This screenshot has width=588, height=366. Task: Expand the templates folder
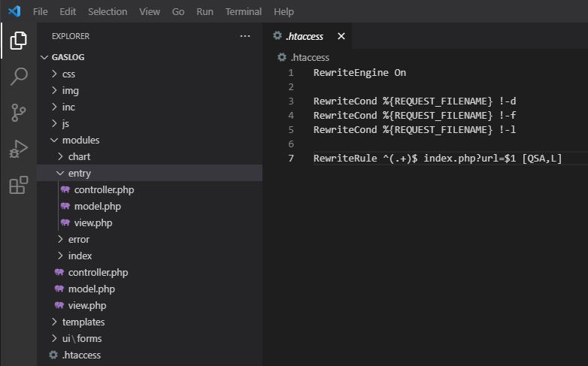tap(83, 322)
